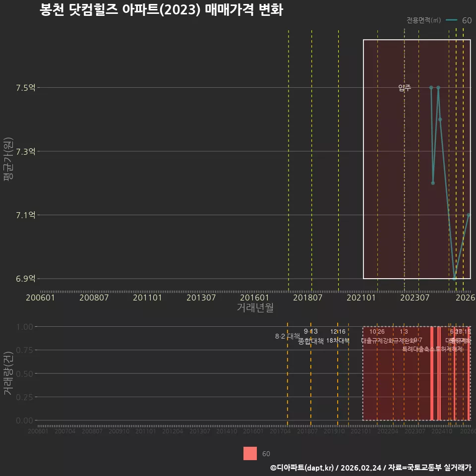The height and width of the screenshot is (476, 476).
Task: Select the 7.3억 y-axis label
Action: pyautogui.click(x=25, y=152)
